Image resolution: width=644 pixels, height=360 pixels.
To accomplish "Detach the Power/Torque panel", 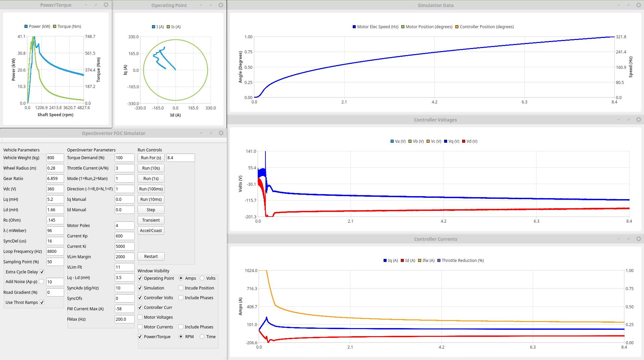I will click(x=96, y=5).
